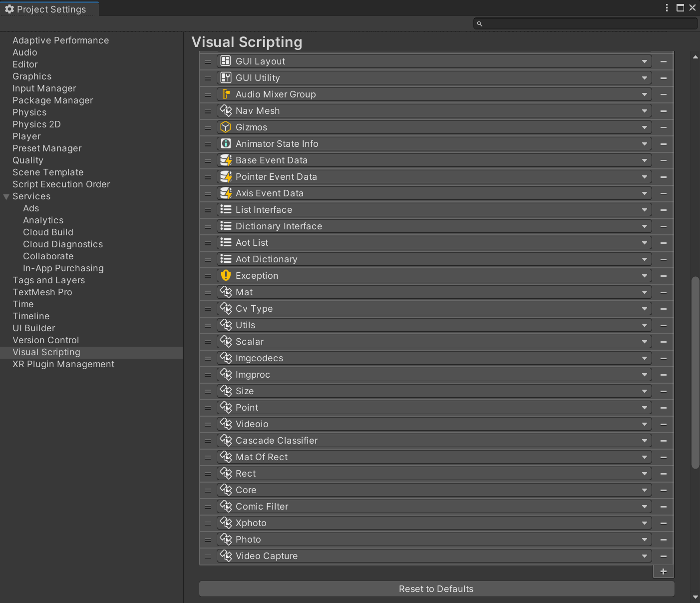Open Physics 2D settings
The width and height of the screenshot is (700, 603).
pos(36,124)
